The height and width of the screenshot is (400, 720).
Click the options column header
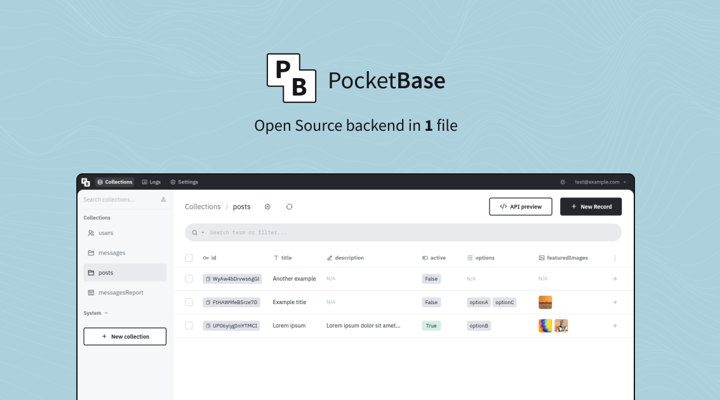(x=481, y=258)
